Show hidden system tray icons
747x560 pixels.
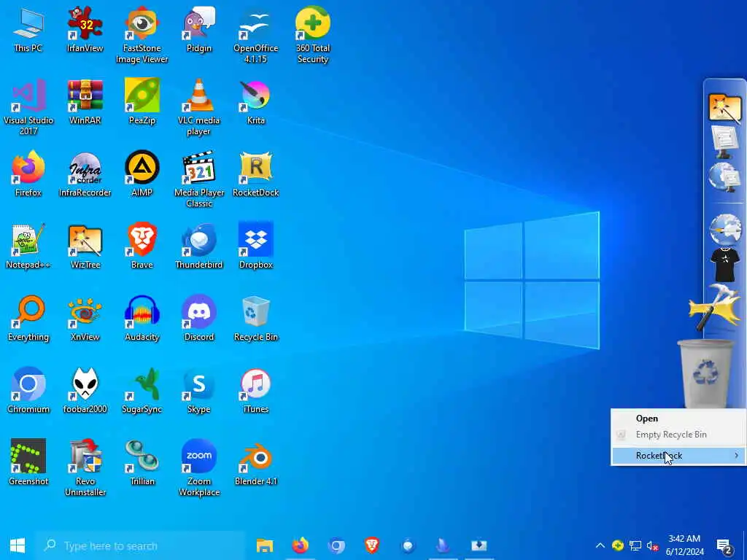pos(600,545)
